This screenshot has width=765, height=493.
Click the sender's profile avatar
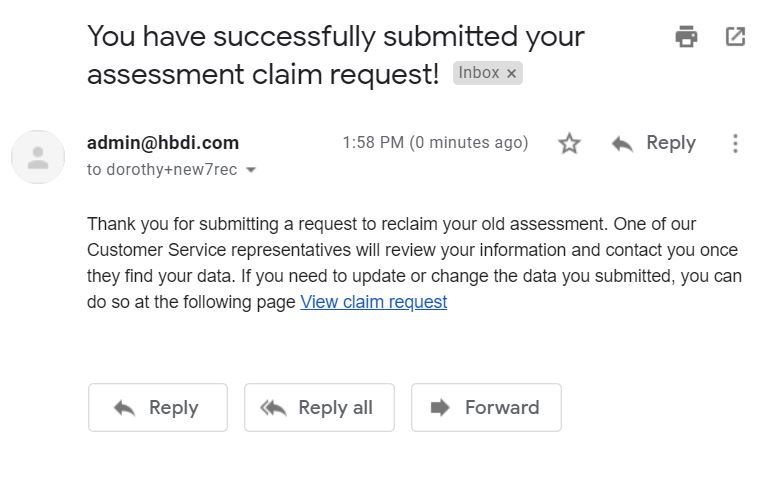coord(38,157)
